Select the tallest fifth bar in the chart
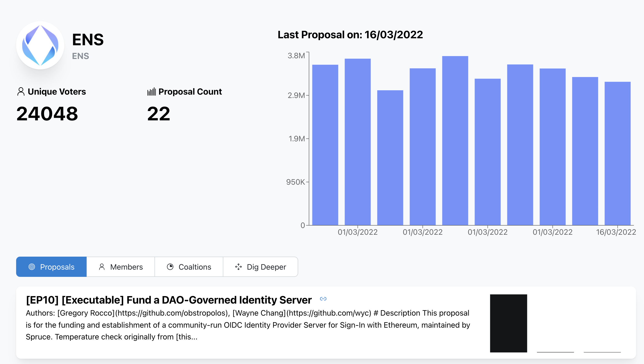 455,141
